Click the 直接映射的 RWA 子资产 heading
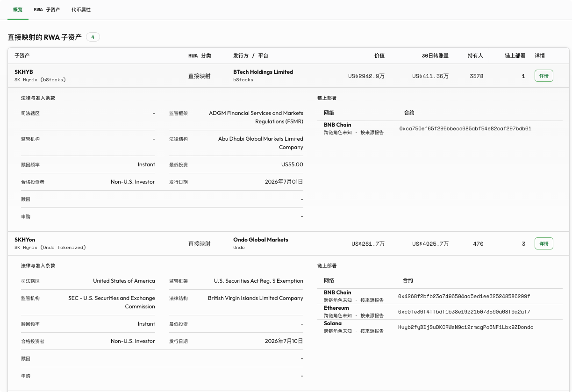572x392 pixels. pos(45,37)
